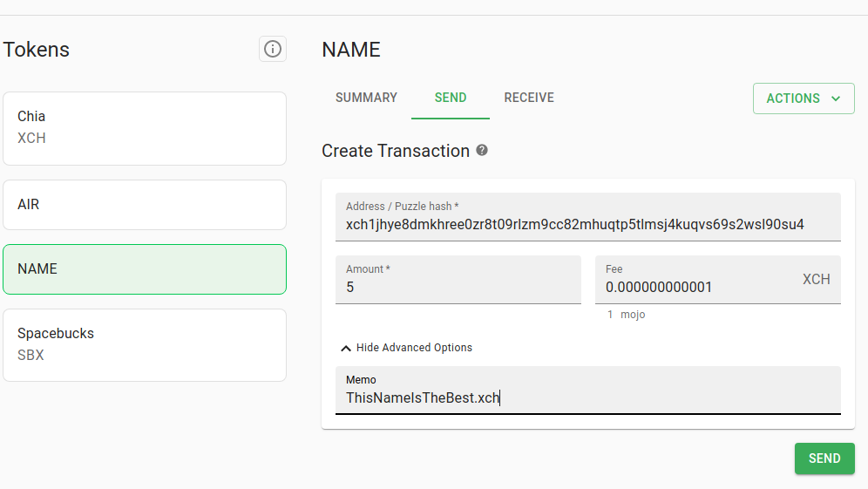Switch to the RECEIVE tab
Viewport: 868px width, 489px height.
pyautogui.click(x=529, y=98)
